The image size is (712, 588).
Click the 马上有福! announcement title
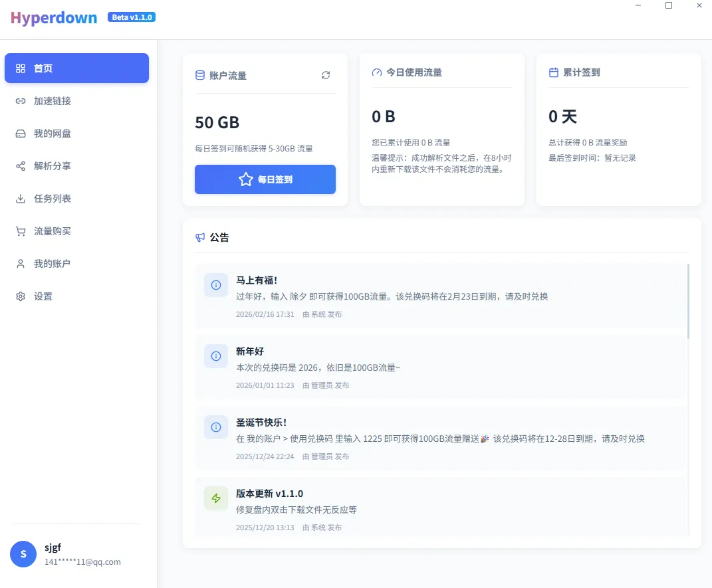click(x=257, y=280)
